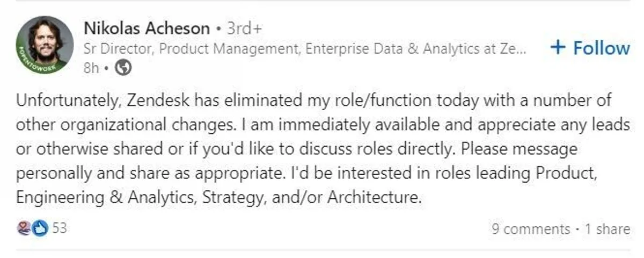This screenshot has height=258, width=644.
Task: Click the 8h post timestamp
Action: coord(91,68)
